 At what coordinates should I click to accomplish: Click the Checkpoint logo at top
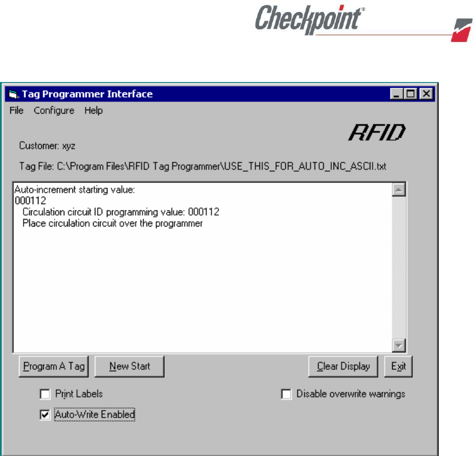(x=309, y=20)
